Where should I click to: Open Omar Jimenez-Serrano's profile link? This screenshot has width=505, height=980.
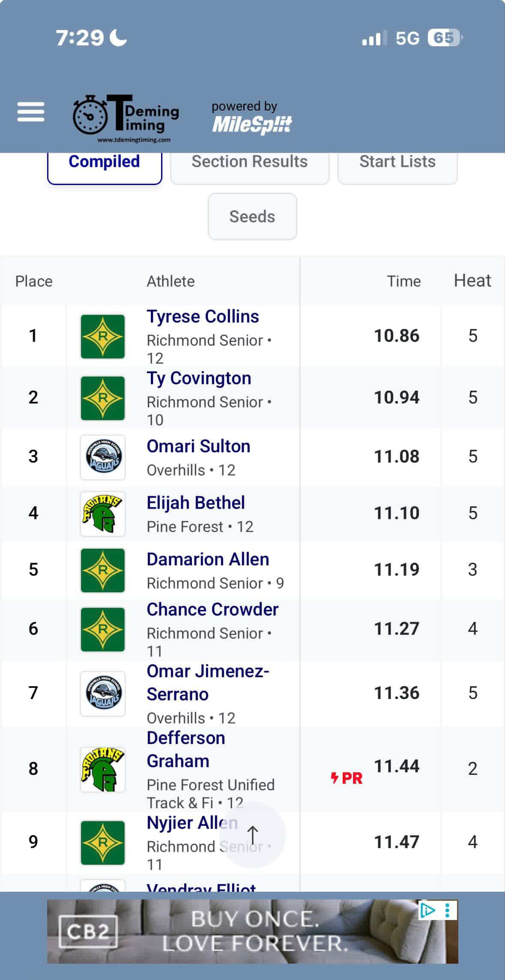[208, 682]
